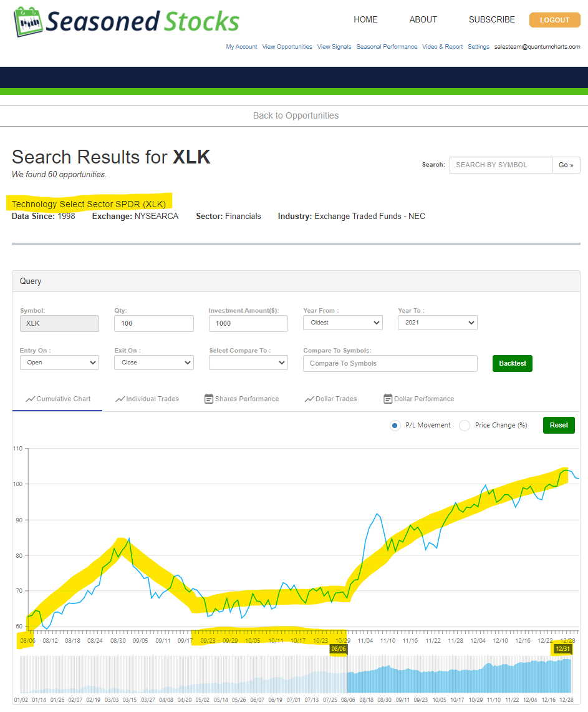Select the P/L Movement radio button
Viewport: 588px width, 712px height.
click(x=395, y=426)
